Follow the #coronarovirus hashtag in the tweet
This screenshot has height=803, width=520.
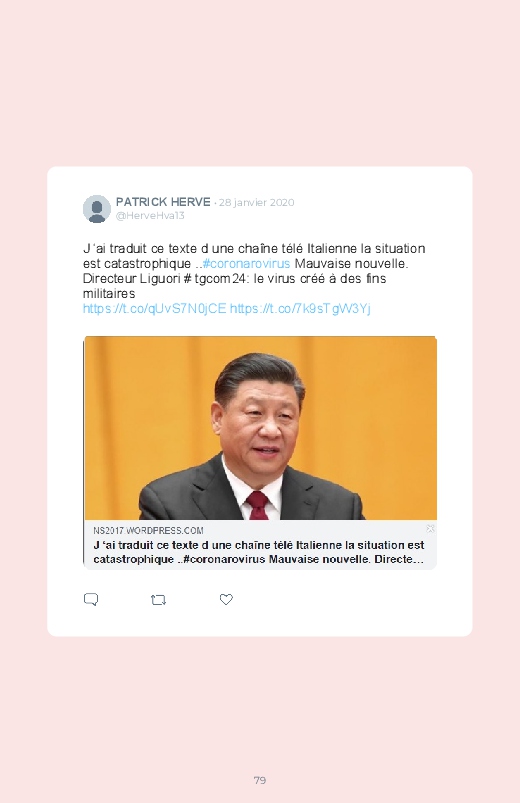(246, 264)
